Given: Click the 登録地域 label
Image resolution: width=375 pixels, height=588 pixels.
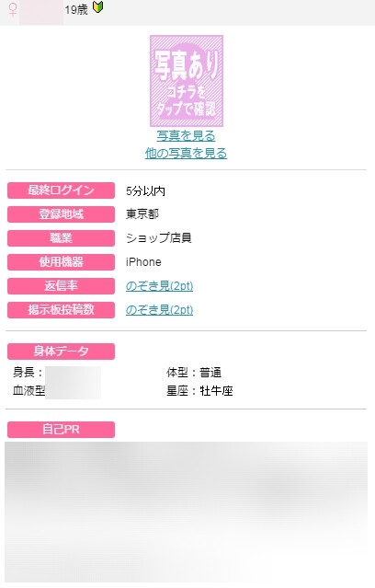Looking at the screenshot, I should (61, 214).
